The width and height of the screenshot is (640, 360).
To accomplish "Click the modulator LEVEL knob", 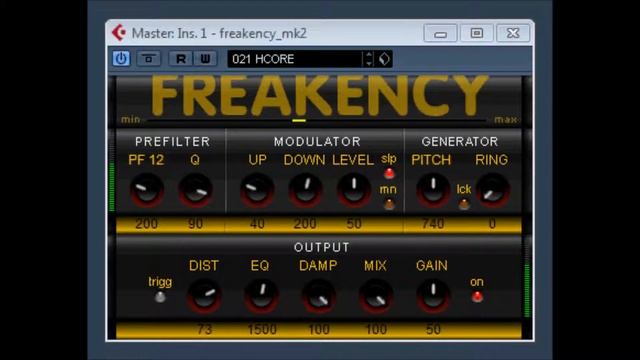I will pos(354,190).
